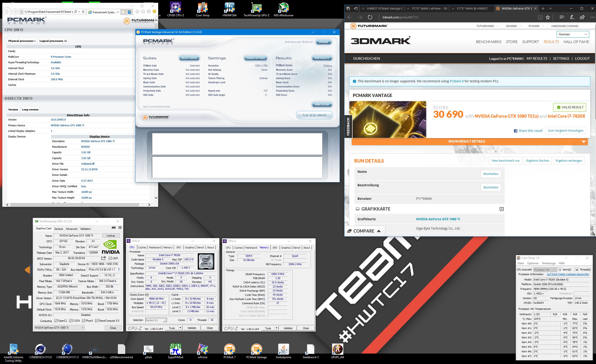Launch Core Temp desktop shortcut

(x=202, y=9)
